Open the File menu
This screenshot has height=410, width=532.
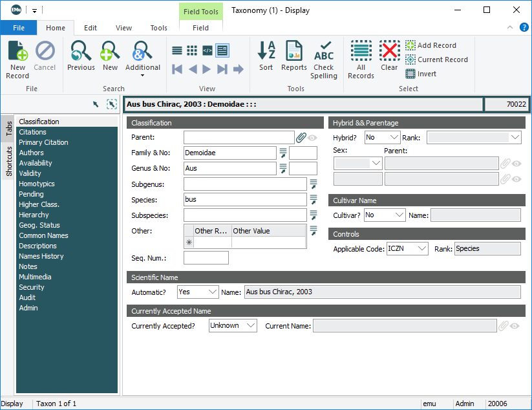coord(18,28)
